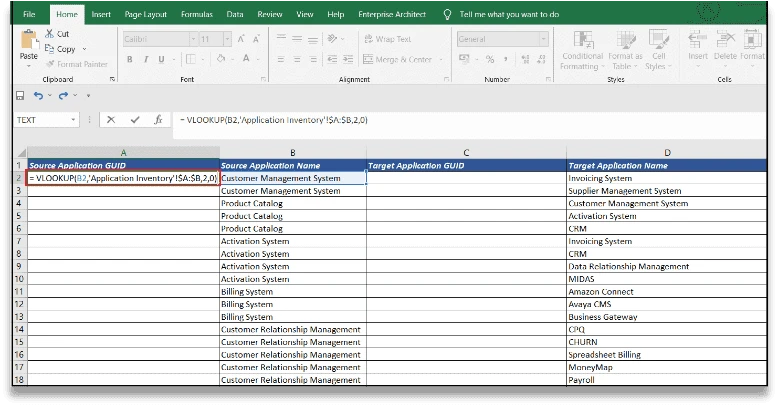Open the Borders button

(191, 60)
